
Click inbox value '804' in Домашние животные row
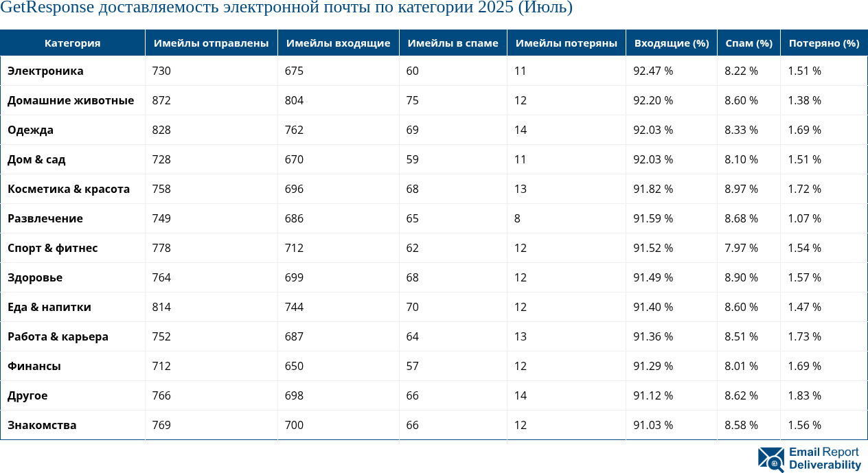point(294,100)
